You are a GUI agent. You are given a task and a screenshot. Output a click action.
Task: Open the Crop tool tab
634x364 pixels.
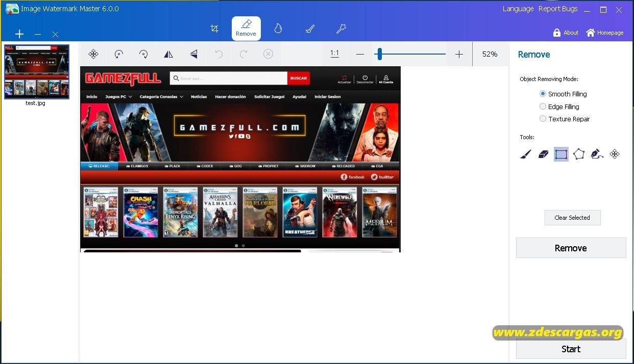(x=214, y=29)
